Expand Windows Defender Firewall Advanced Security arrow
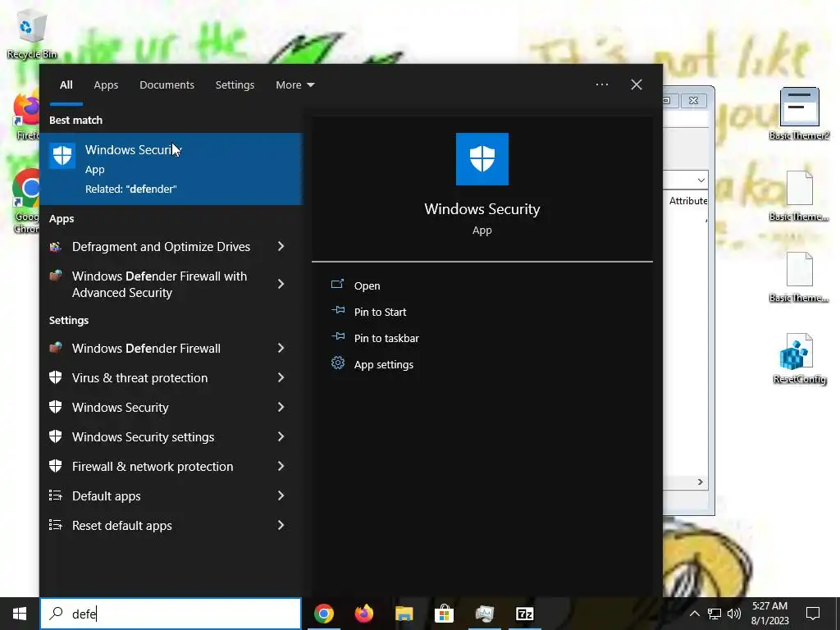Viewport: 840px width, 630px height. 281,284
